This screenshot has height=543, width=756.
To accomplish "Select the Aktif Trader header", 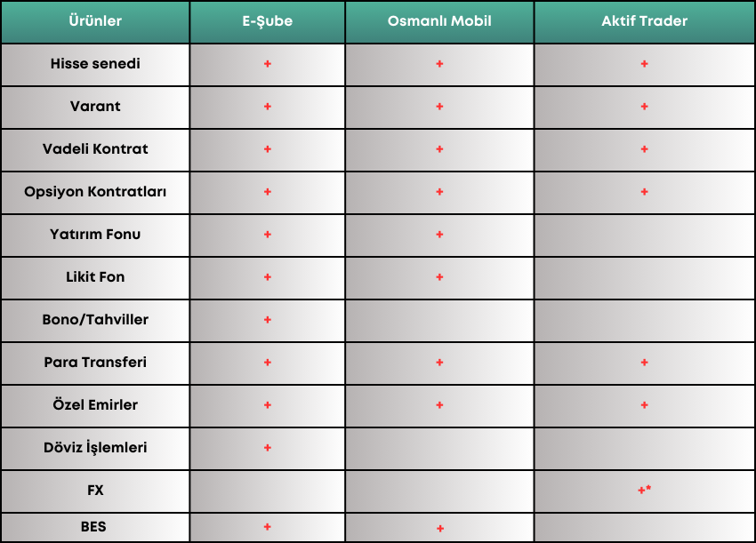I will [644, 21].
